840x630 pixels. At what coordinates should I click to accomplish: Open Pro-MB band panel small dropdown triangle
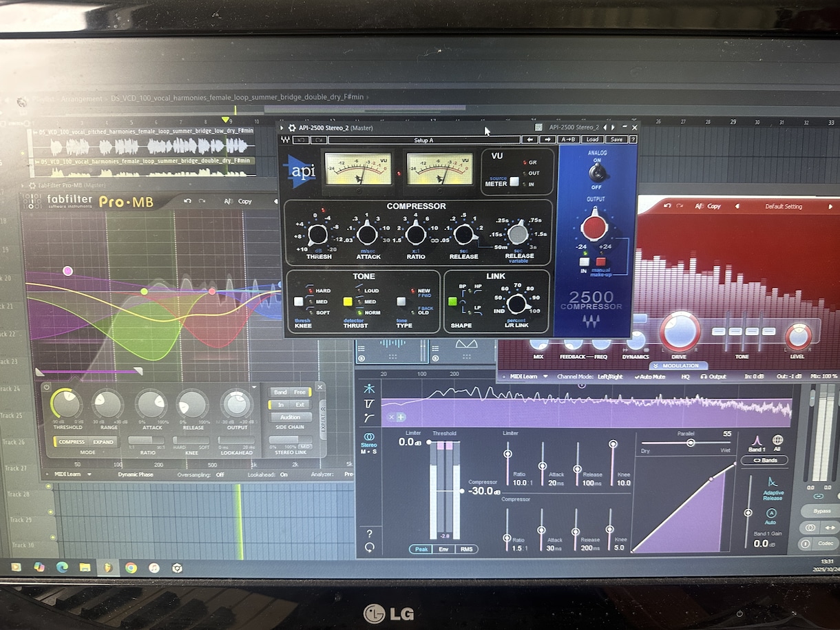[x=254, y=388]
